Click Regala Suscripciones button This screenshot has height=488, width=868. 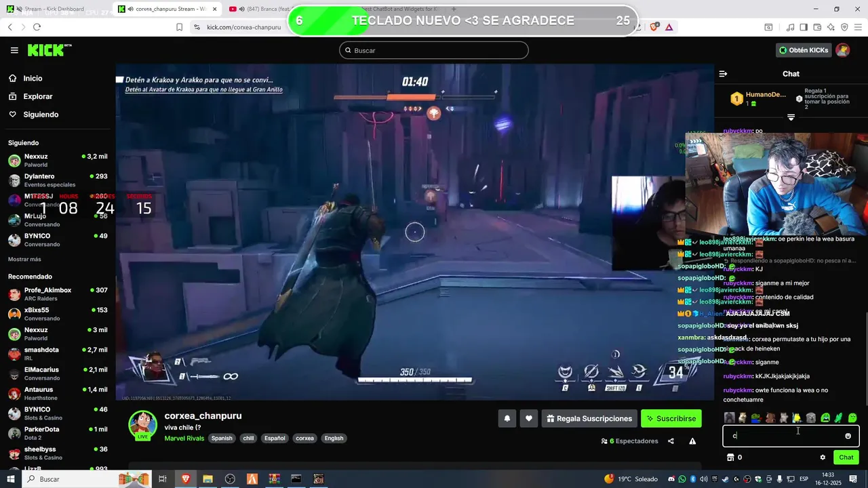(589, 419)
